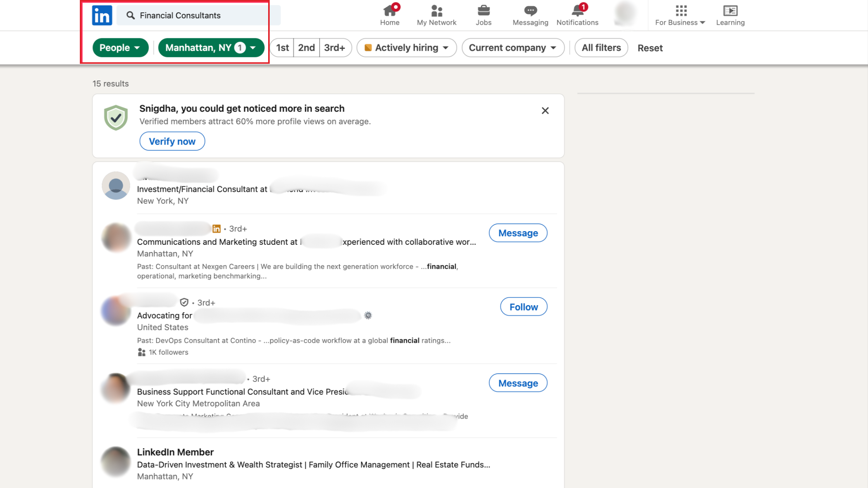The width and height of the screenshot is (868, 488).
Task: Click the followers people icon
Action: coord(141,352)
